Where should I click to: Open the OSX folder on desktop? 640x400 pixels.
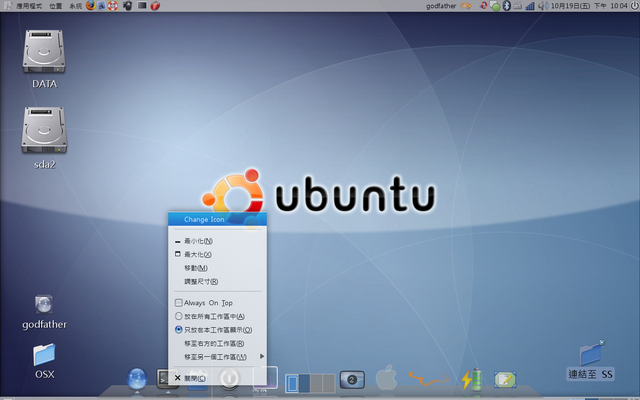tap(44, 354)
